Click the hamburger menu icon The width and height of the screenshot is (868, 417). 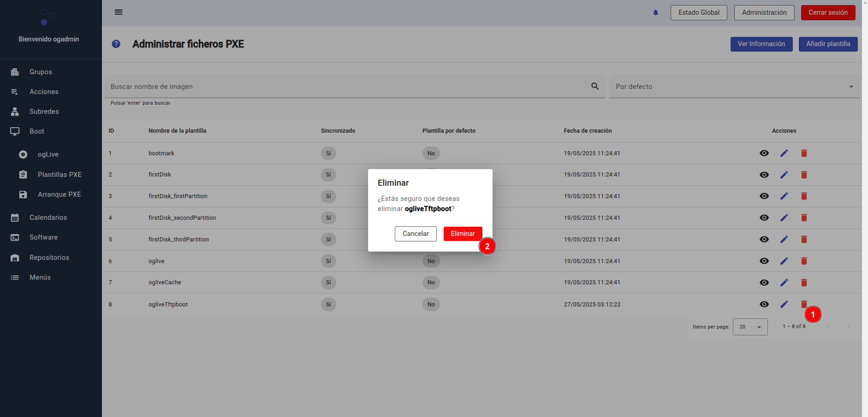tap(119, 12)
